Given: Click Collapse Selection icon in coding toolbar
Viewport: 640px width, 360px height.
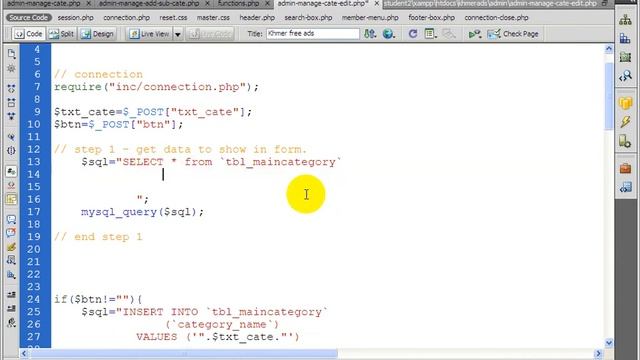Looking at the screenshot, I should pyautogui.click(x=11, y=102).
